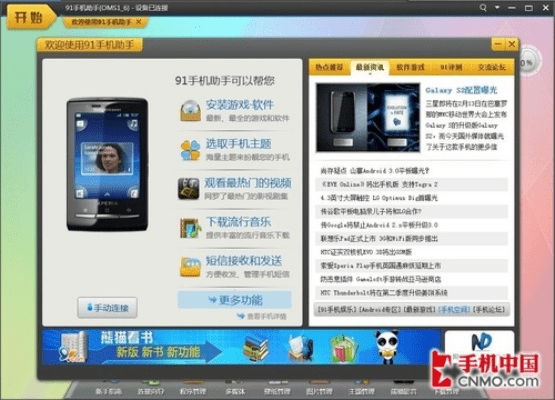Select the 欢迎使用91手机助手 tab in the top bar
This screenshot has height=400, width=555.
tap(104, 22)
